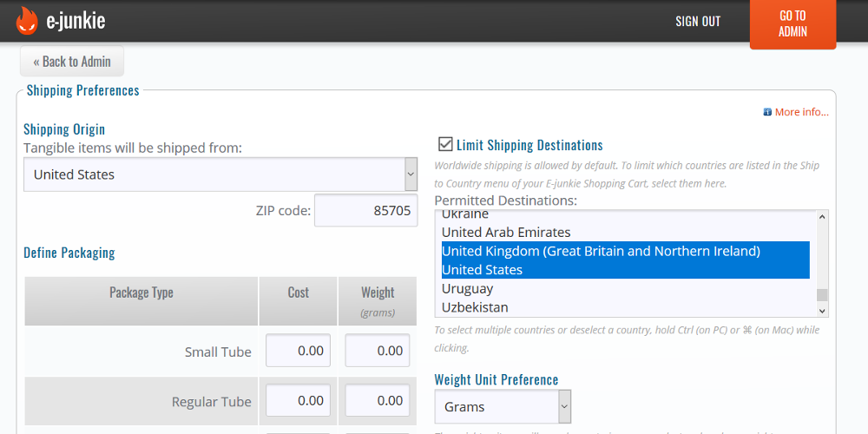Open the Weight Unit Preference dropdown
This screenshot has height=434, width=868.
503,406
